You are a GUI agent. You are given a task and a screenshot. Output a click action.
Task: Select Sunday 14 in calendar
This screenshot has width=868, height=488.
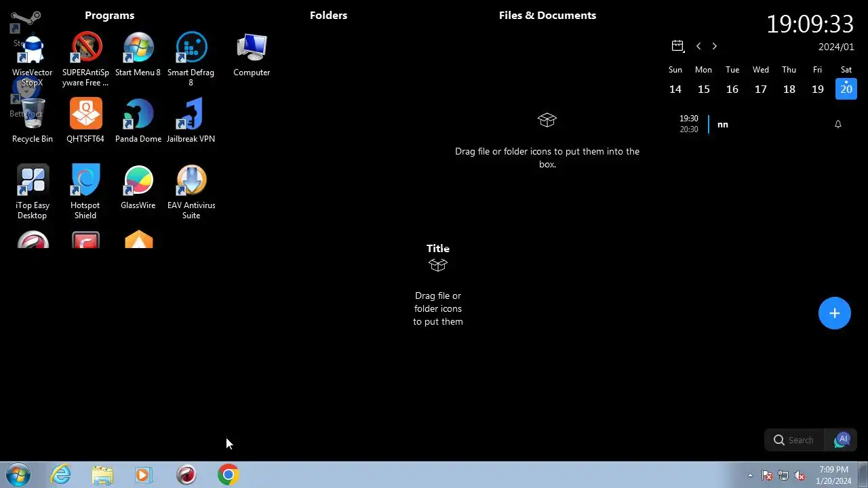[x=675, y=89]
